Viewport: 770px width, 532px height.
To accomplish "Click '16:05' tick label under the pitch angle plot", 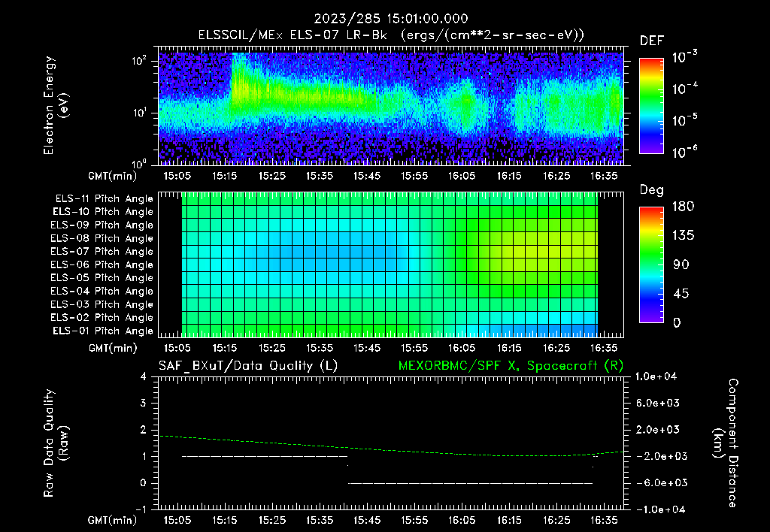I will (x=462, y=348).
